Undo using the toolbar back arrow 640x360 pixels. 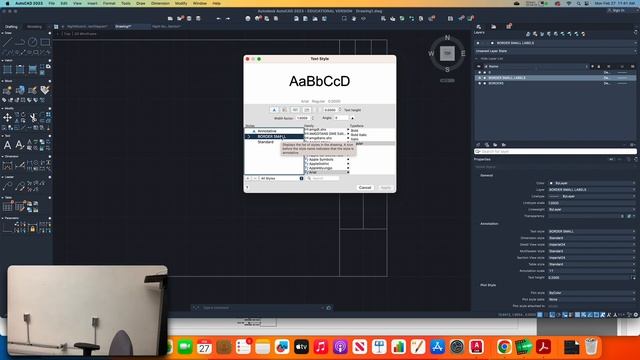tap(218, 18)
